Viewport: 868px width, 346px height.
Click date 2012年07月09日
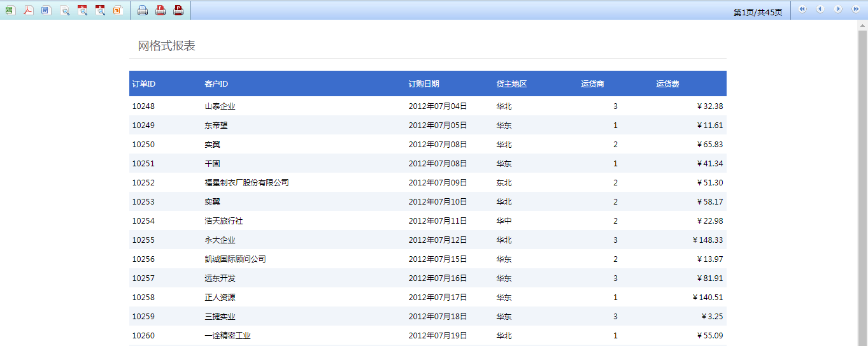(x=438, y=183)
